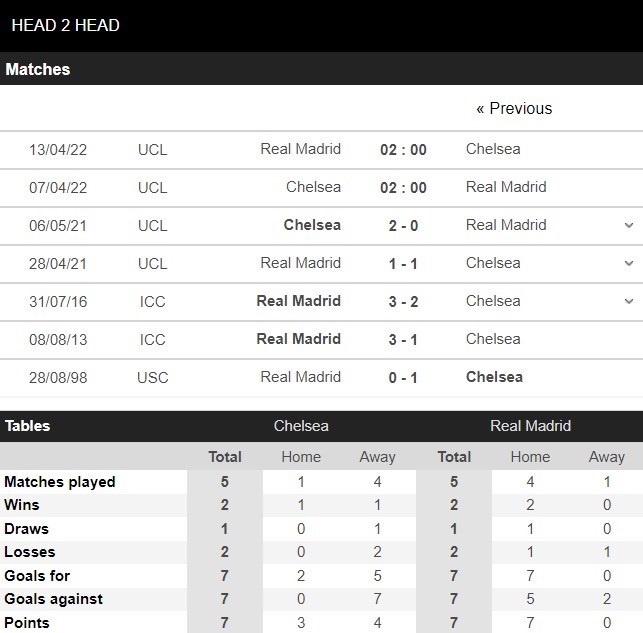This screenshot has width=643, height=633.
Task: Expand the 28/04/21 match details chevron
Action: point(628,263)
